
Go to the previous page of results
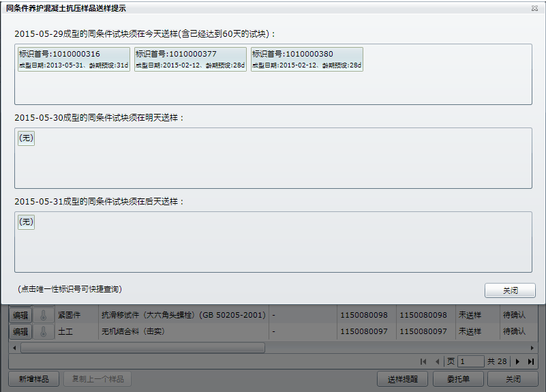click(437, 361)
